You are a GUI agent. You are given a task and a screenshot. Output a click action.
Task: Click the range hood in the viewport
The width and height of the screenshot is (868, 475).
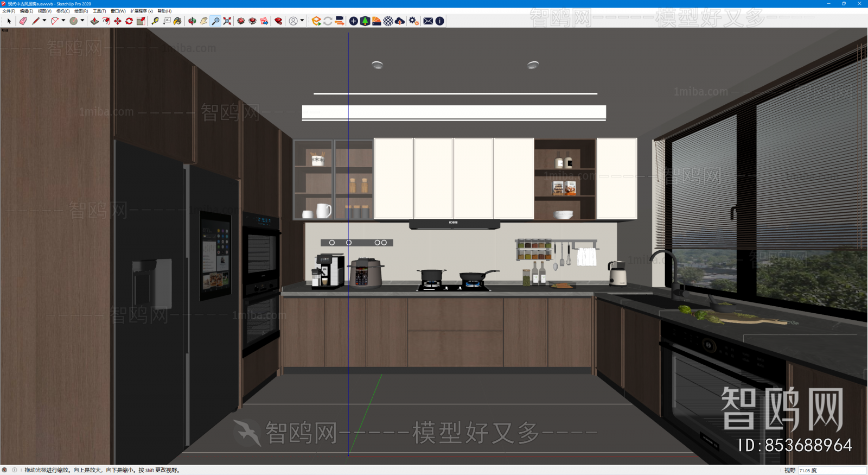point(454,224)
